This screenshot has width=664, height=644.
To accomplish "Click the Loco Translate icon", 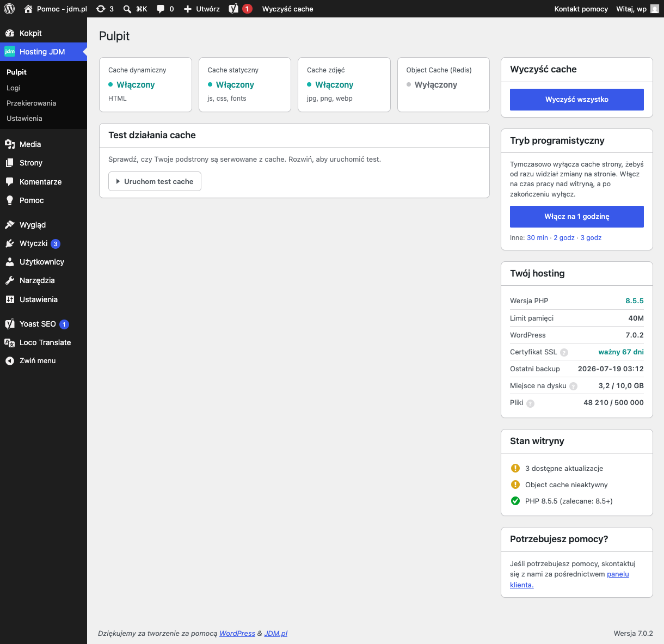I will point(10,342).
